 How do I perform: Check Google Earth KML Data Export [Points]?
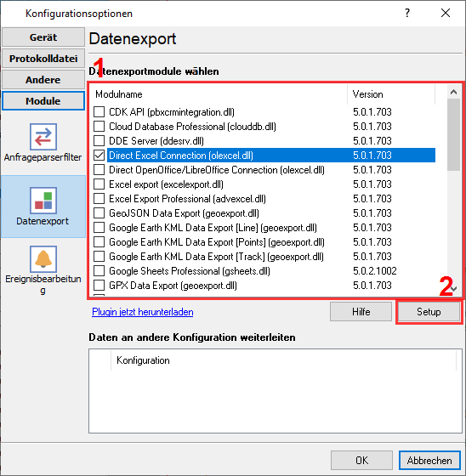99,242
